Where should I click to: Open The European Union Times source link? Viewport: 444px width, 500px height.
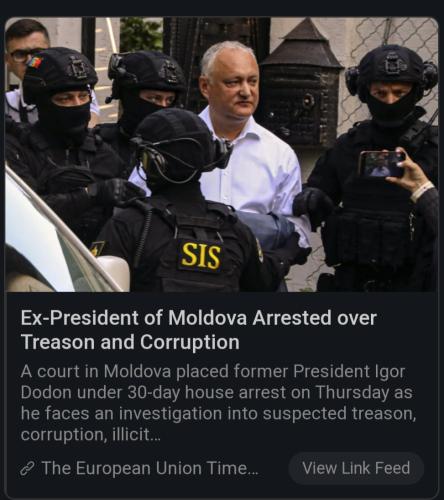click(x=150, y=468)
